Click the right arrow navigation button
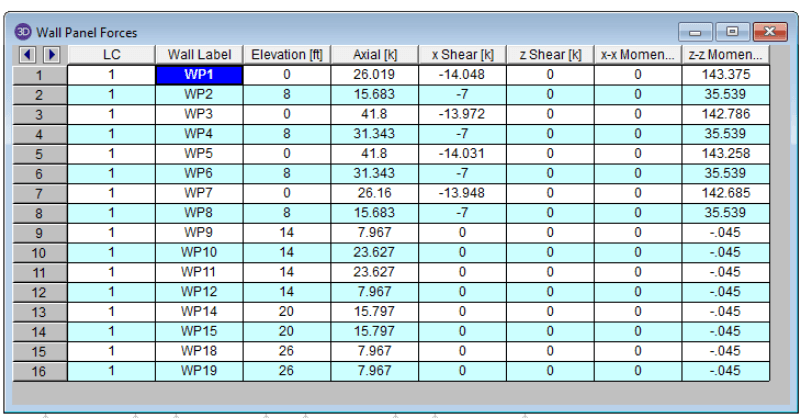Image resolution: width=800 pixels, height=418 pixels. pos(50,54)
